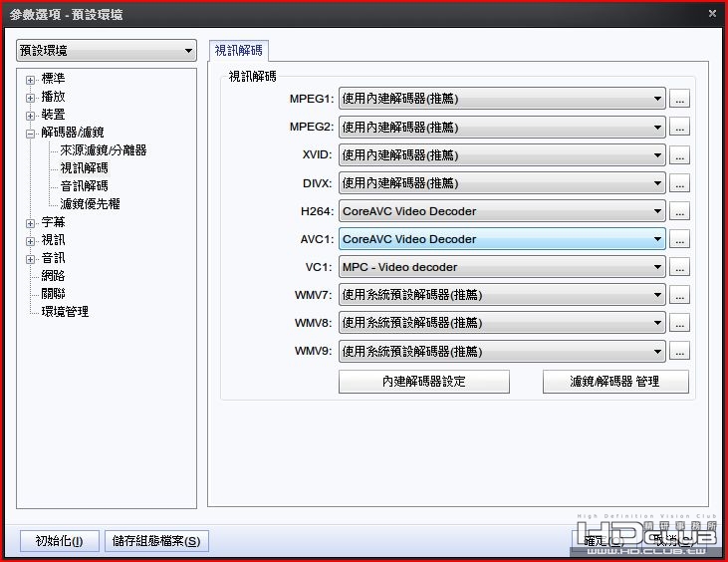728x562 pixels.
Task: Click the ... button next to H264
Action: (x=679, y=211)
